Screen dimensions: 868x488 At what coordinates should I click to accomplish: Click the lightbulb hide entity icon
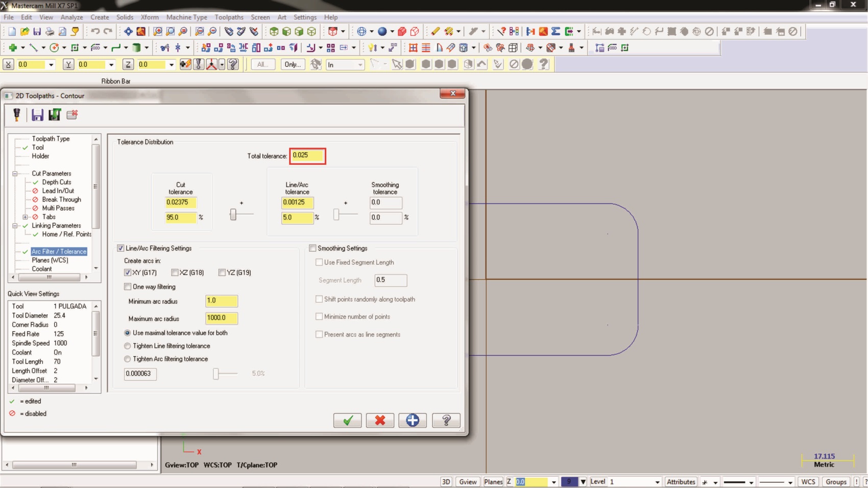372,47
